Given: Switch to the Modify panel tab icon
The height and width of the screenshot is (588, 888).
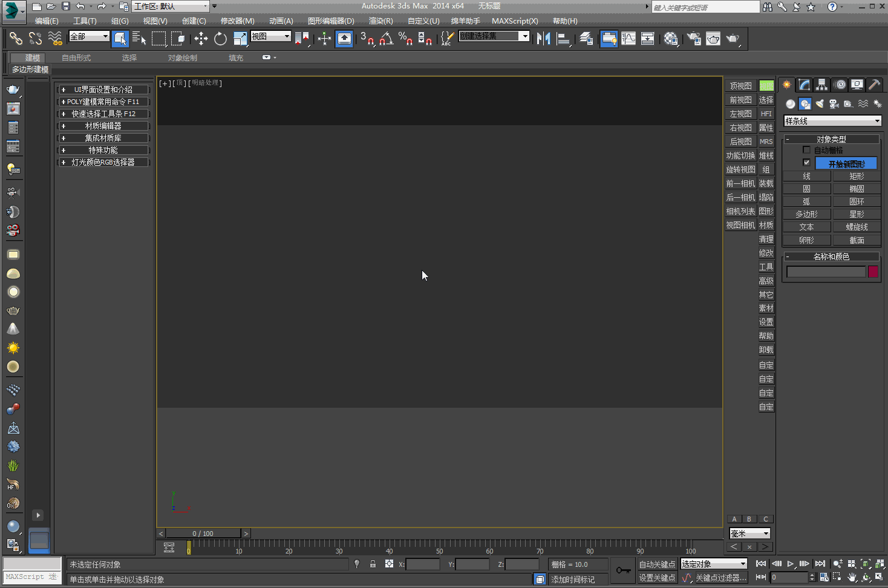Looking at the screenshot, I should pyautogui.click(x=804, y=85).
